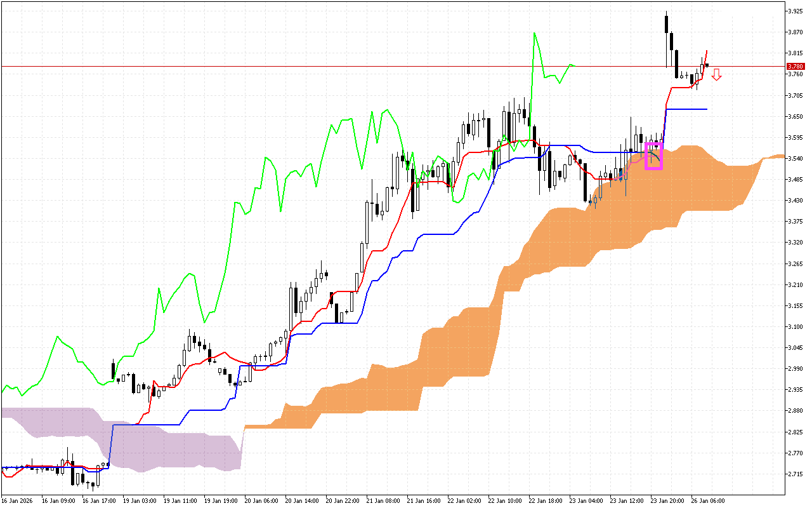Click the 3.100 price axis label
The width and height of the screenshot is (812, 508).
click(796, 326)
